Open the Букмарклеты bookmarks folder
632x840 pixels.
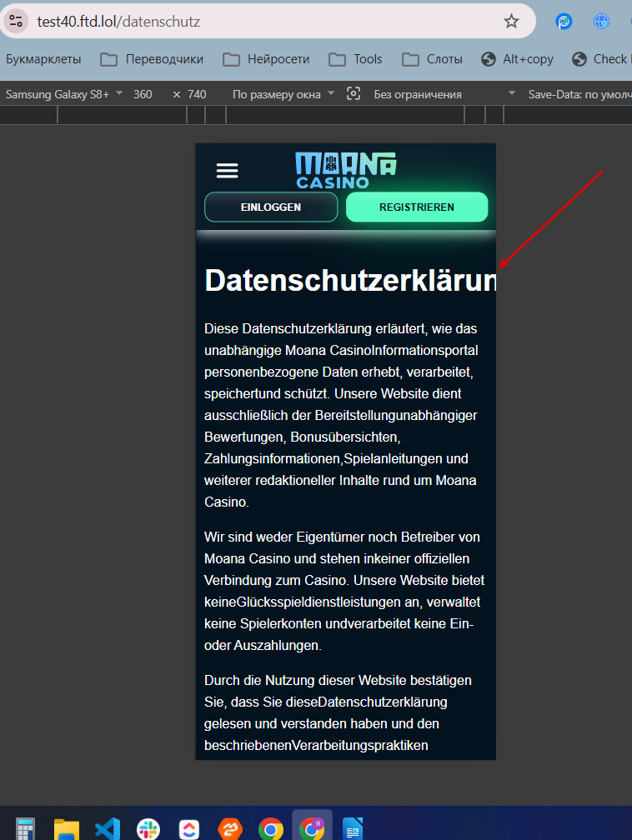pyautogui.click(x=43, y=59)
